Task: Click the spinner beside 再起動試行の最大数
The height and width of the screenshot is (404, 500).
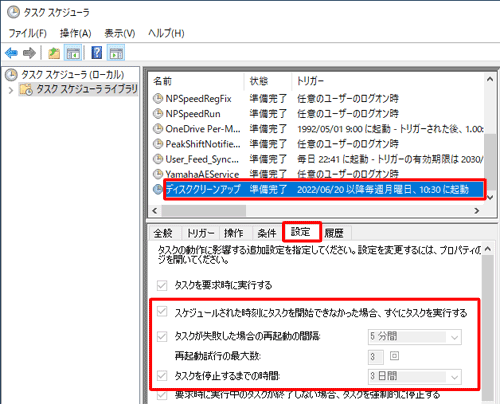Action: (x=394, y=356)
